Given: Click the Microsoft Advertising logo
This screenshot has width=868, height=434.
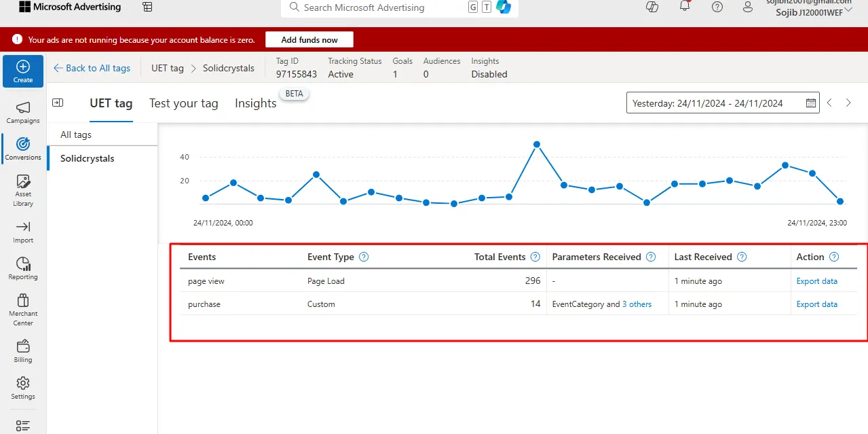Looking at the screenshot, I should [69, 7].
